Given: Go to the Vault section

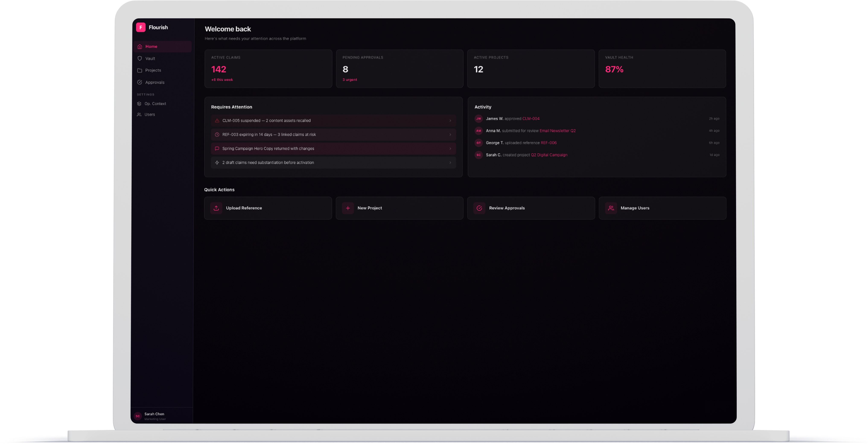Looking at the screenshot, I should click(150, 58).
